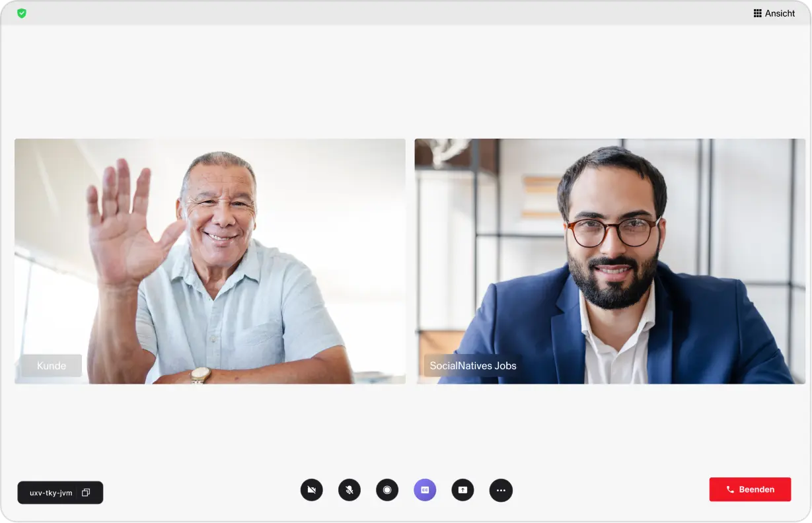Select the Kunde video tile
Image resolution: width=812 pixels, height=523 pixels.
pyautogui.click(x=210, y=261)
